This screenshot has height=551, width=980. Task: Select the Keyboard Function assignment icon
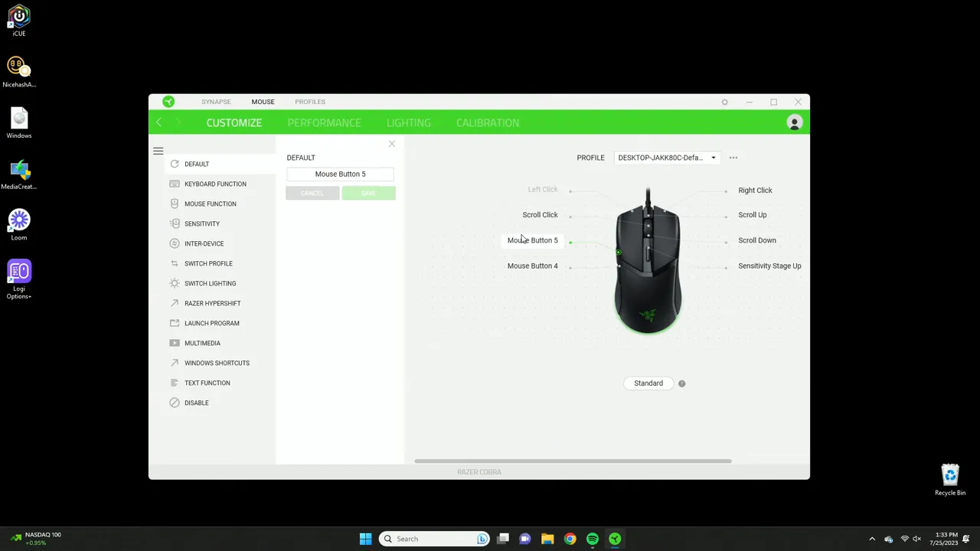175,184
